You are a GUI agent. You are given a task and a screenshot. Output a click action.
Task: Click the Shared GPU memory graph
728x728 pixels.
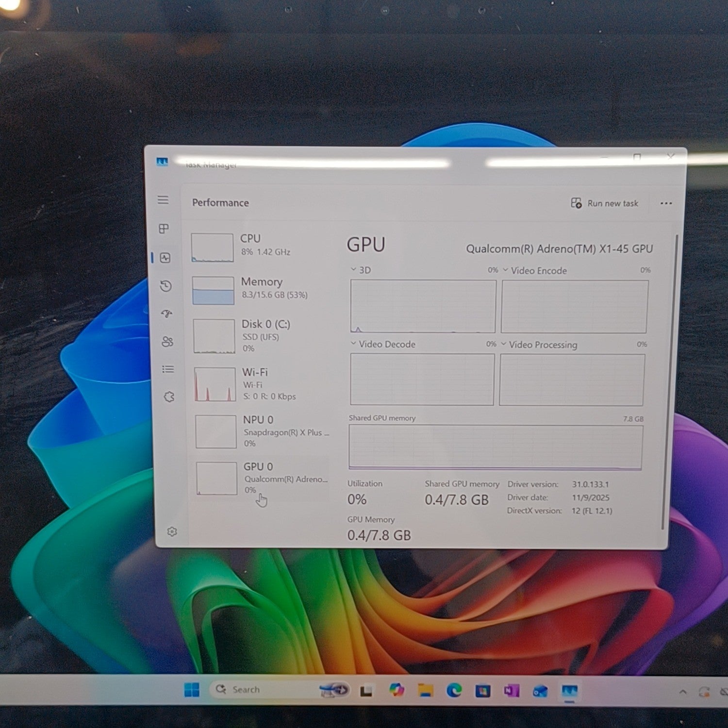tap(496, 447)
